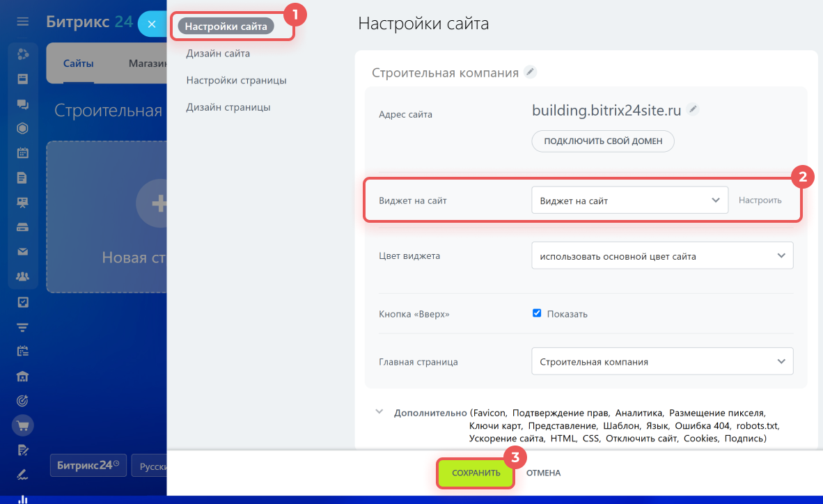Open the funnel filter sidebar icon

[23, 327]
